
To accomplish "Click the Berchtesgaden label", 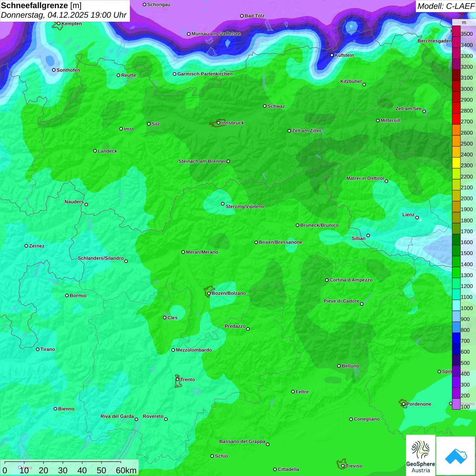I will 435,41.
